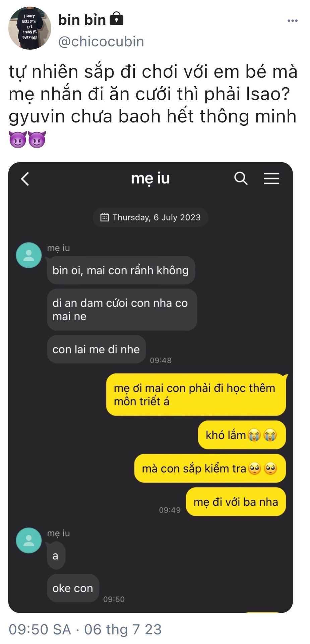Tap second teal 'mẹ iu' avatar near bottom
This screenshot has width=310, height=644.
coord(29,540)
